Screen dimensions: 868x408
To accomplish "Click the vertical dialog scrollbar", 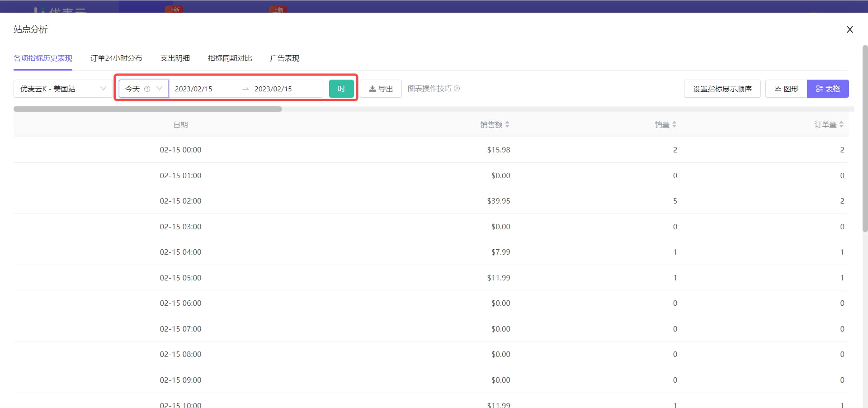I will pos(865,138).
